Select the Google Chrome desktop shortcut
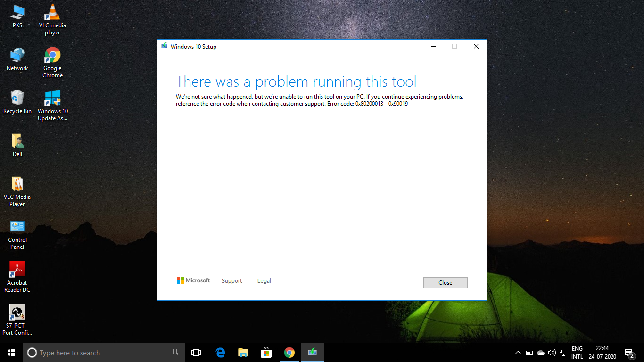Viewport: 644px width, 362px height. click(x=52, y=62)
